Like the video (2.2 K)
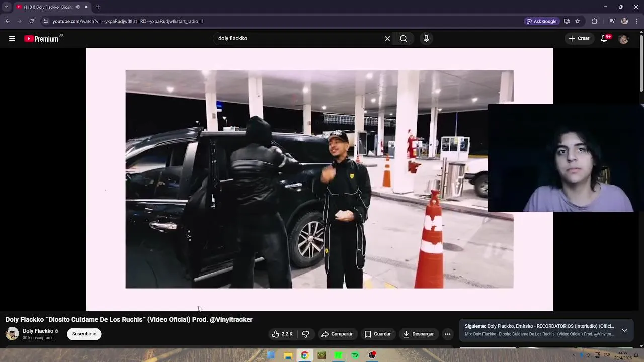This screenshot has height=362, width=644. point(282,334)
